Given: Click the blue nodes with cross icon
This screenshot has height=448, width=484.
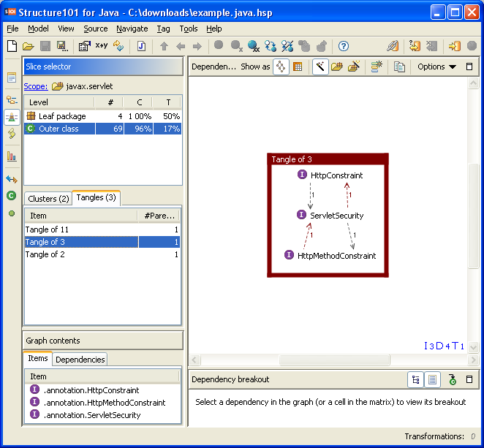Looking at the screenshot, I should click(x=287, y=46).
